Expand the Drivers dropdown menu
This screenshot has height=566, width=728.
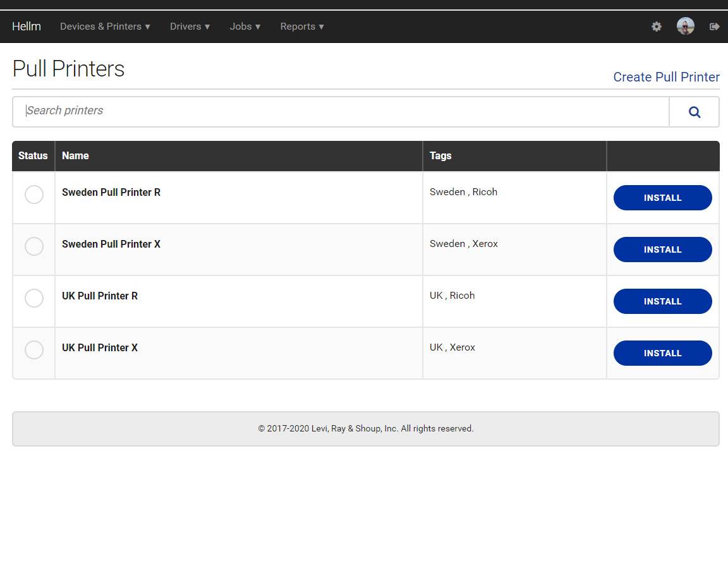coord(190,27)
